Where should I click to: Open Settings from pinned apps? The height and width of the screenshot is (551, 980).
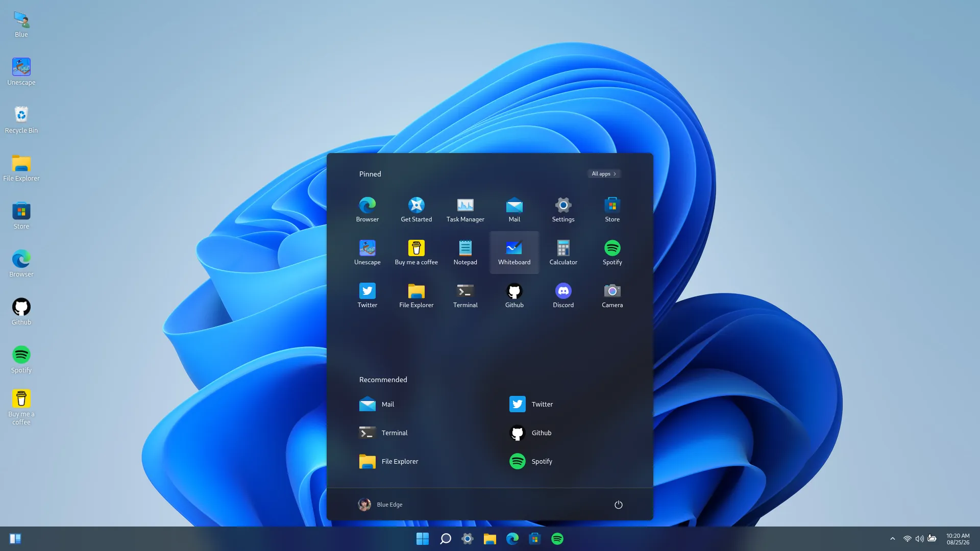click(563, 210)
